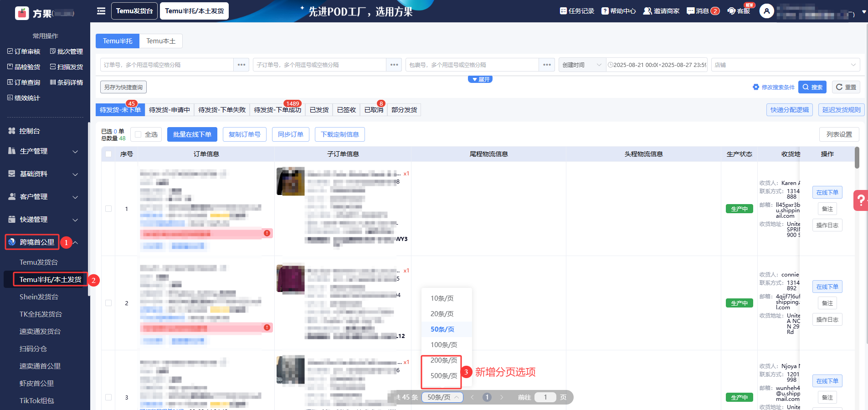Screen dimensions: 868x410
Task: Click 在线下单 for Karen's order
Action: coord(827,192)
